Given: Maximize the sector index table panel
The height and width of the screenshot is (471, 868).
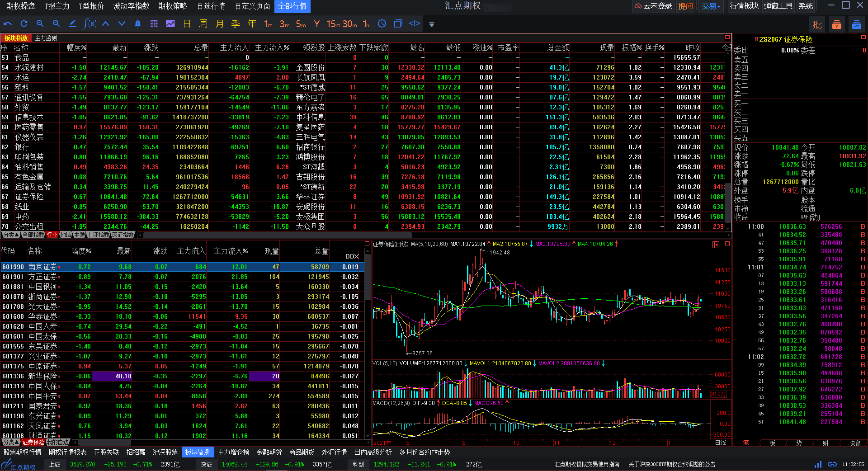Looking at the screenshot, I should 727,37.
